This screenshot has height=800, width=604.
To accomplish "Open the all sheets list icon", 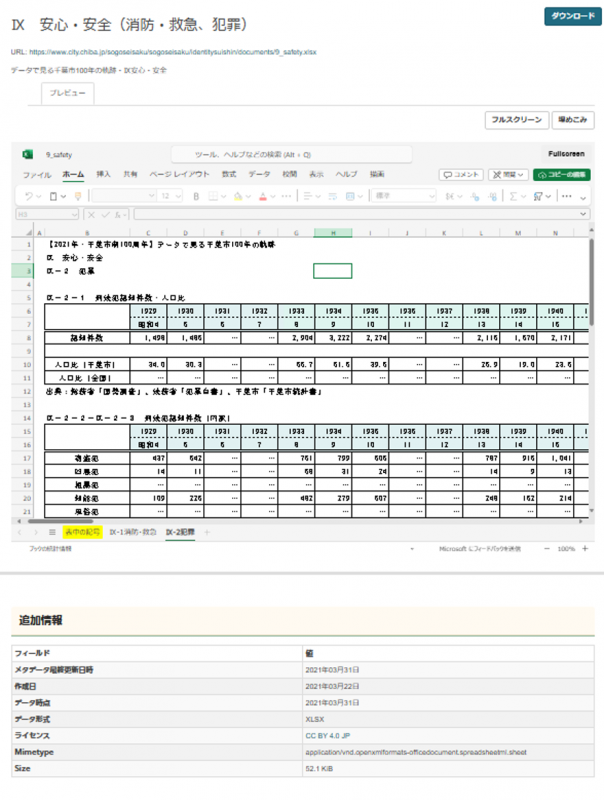I will click(50, 532).
